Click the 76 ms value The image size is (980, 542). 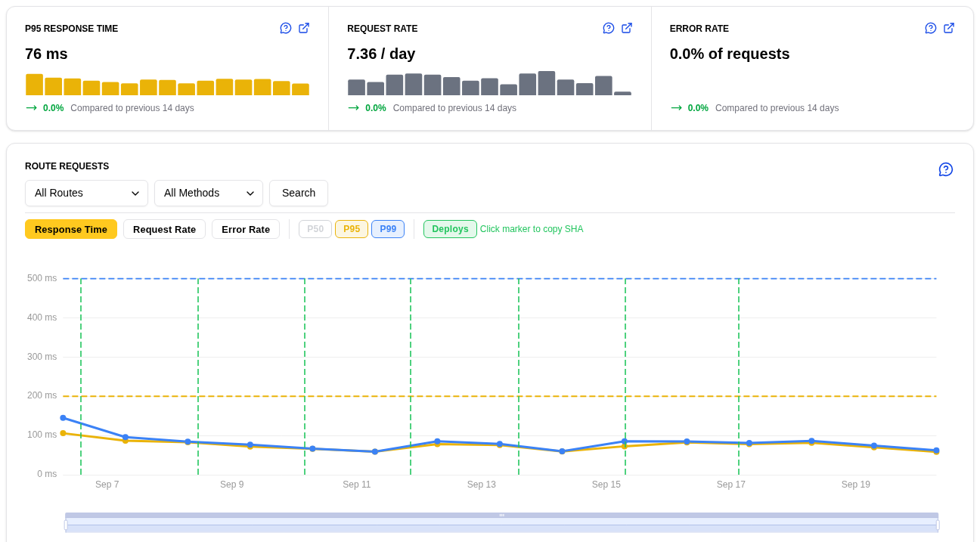coord(46,54)
